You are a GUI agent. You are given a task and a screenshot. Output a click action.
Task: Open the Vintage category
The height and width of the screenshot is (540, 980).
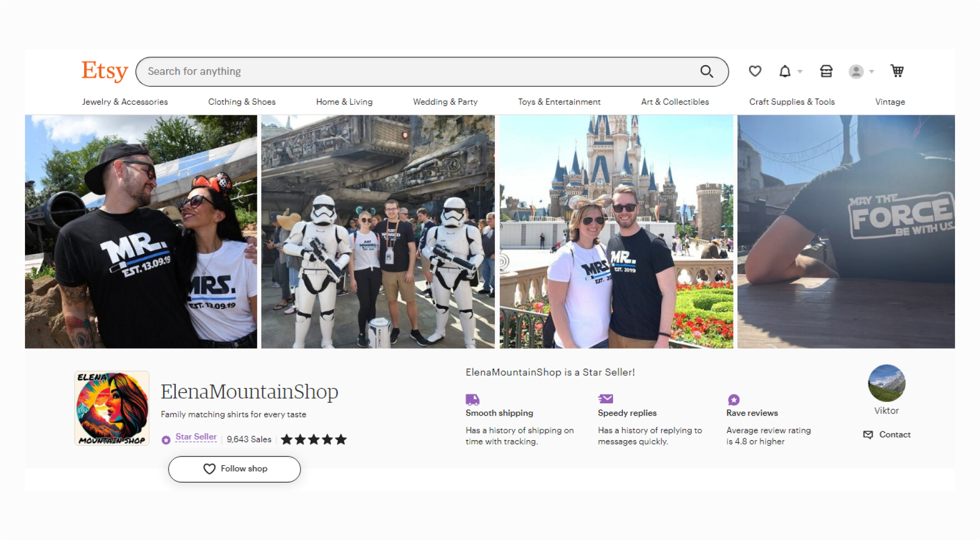click(890, 102)
